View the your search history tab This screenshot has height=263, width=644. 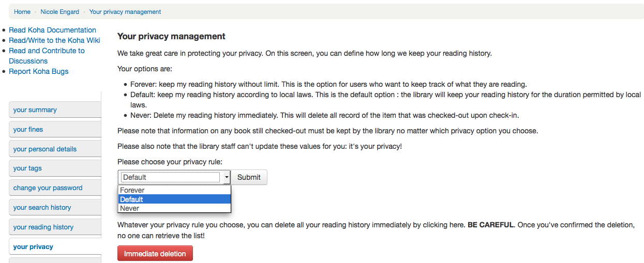[x=42, y=208]
